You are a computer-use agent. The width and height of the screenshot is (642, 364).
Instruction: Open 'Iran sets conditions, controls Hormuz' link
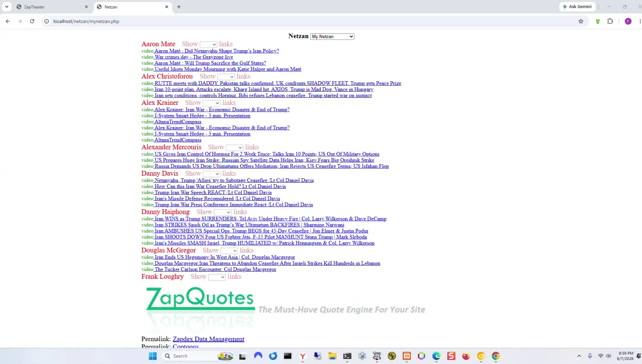tap(263, 96)
